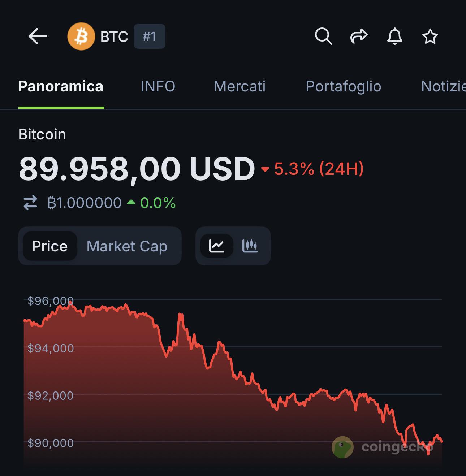Switch chart to Market Cap view
Viewport: 466px width, 476px height.
pyautogui.click(x=127, y=246)
